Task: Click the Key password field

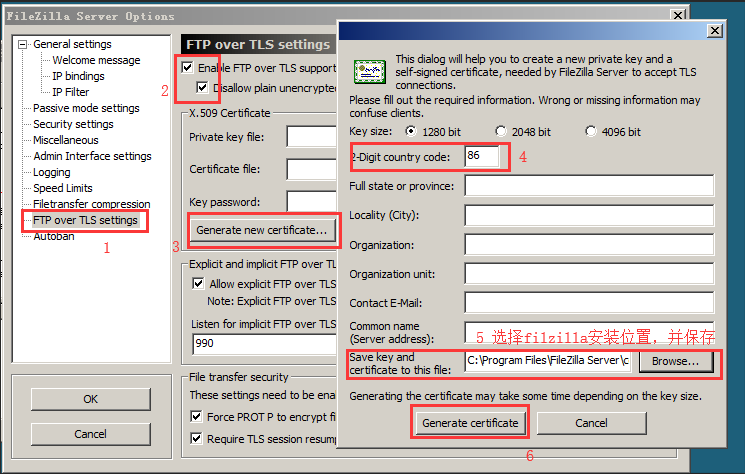Action: coord(312,201)
